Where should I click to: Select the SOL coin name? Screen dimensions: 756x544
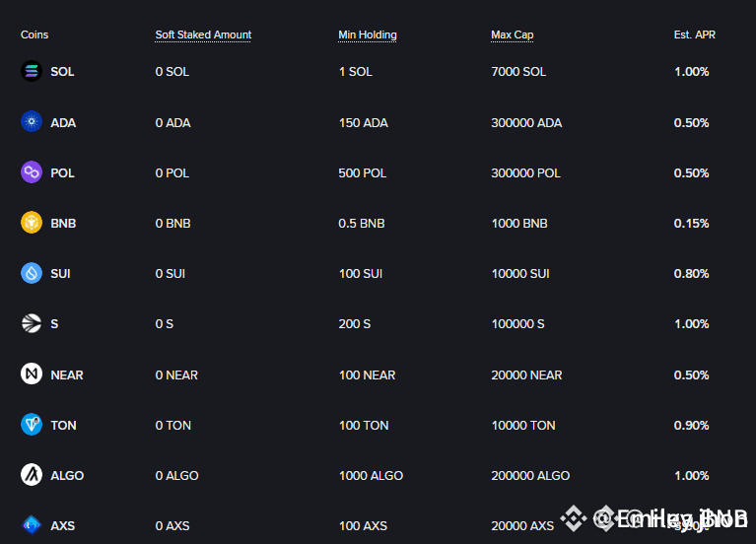[x=62, y=72]
